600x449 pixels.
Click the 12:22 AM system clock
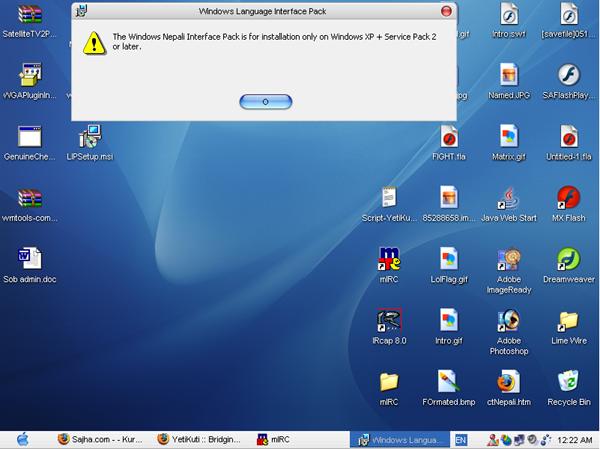click(x=573, y=439)
